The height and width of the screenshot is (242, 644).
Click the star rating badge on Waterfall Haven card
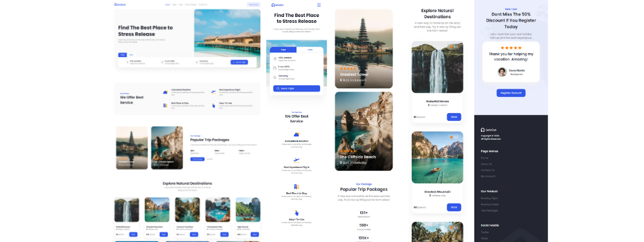[x=454, y=47]
